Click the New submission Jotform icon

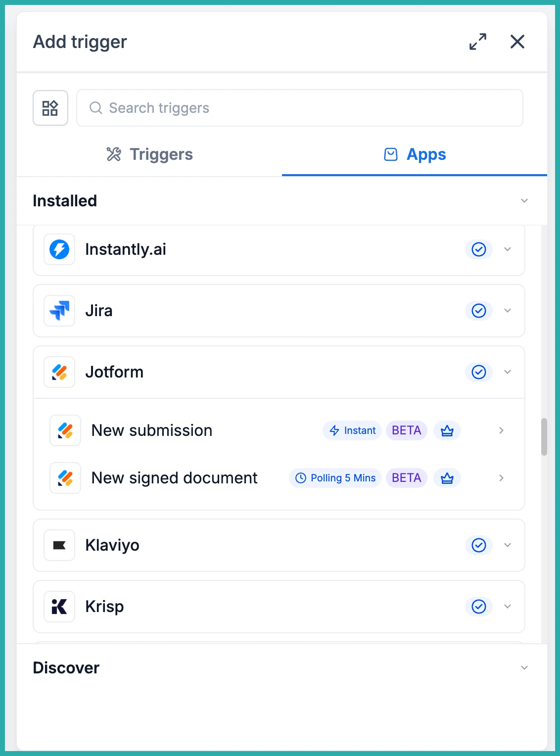[x=65, y=430]
